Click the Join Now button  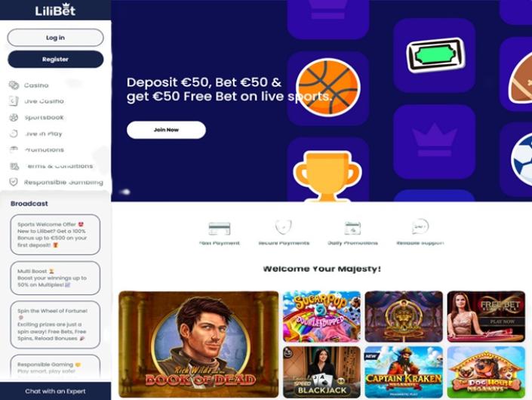166,130
